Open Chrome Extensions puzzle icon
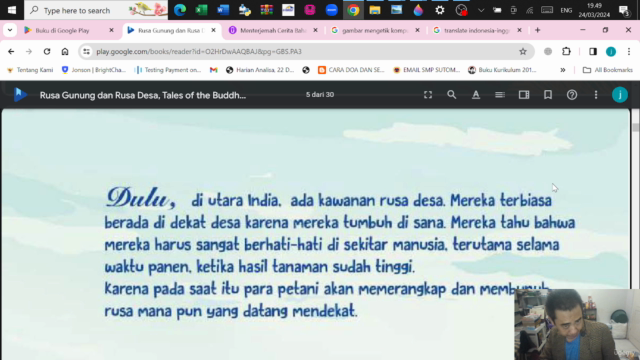Viewport: 640px width, 360px height. [566, 51]
